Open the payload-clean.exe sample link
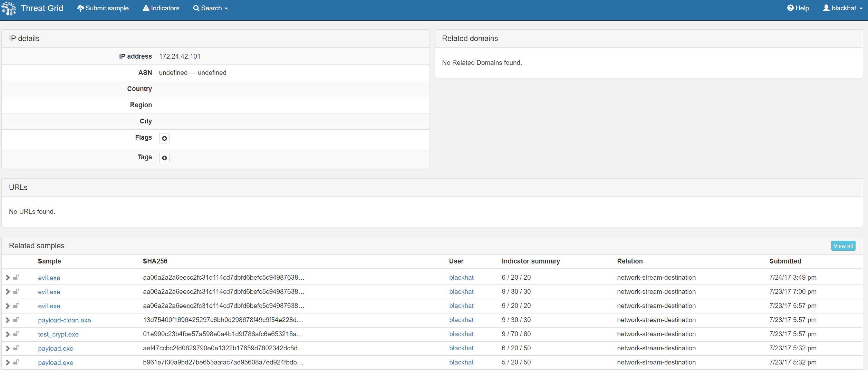The width and height of the screenshot is (868, 370). [x=65, y=320]
